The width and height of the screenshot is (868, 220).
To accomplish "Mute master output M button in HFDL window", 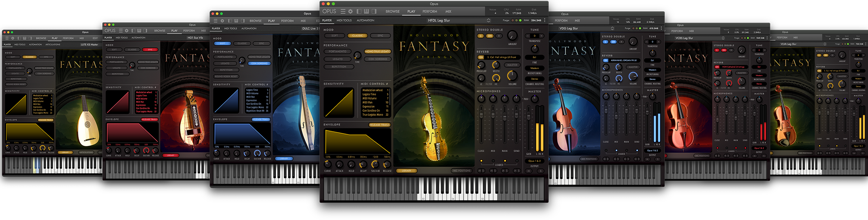I will 529,171.
